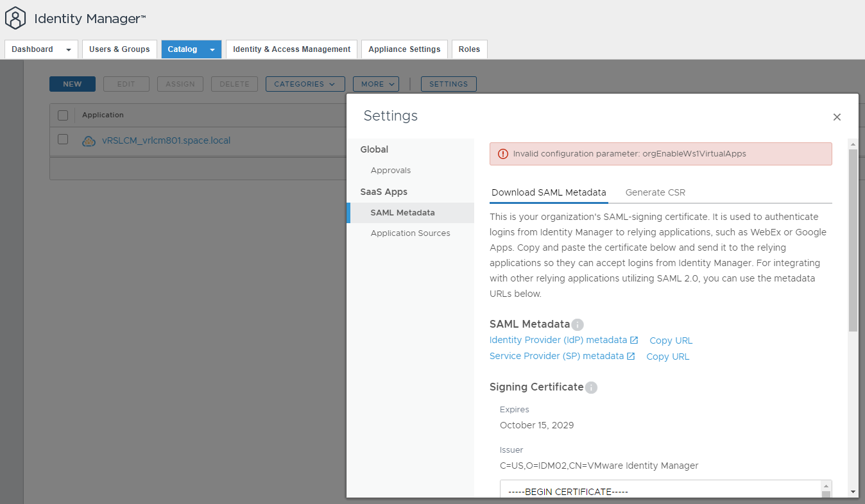Open vRSLCM_vrlcm801.space.local application link
The image size is (865, 504).
click(x=166, y=140)
